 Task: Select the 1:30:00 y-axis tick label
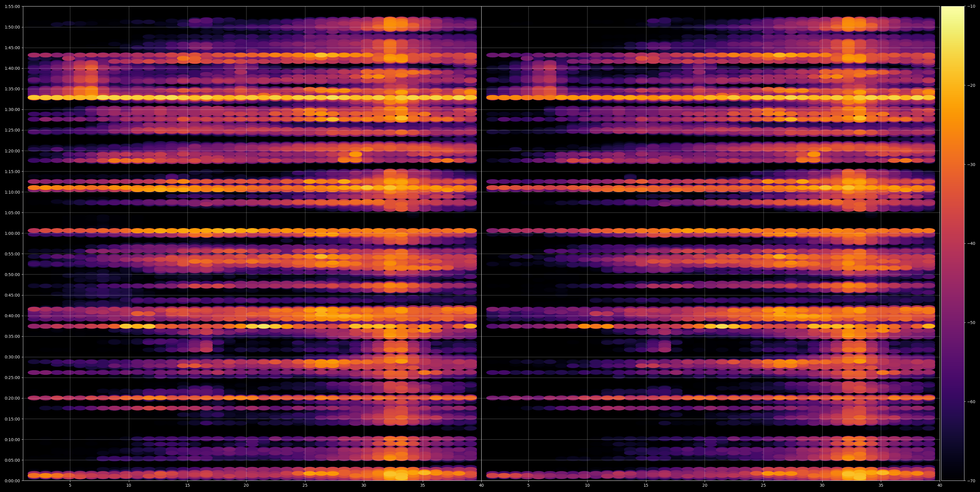(x=12, y=109)
